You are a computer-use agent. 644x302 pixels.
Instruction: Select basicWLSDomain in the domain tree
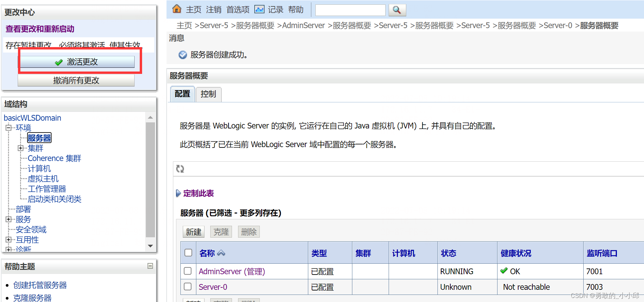pos(33,118)
